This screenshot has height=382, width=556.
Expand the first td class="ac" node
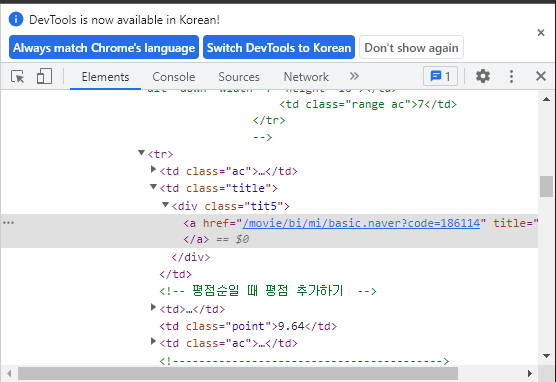click(x=153, y=170)
